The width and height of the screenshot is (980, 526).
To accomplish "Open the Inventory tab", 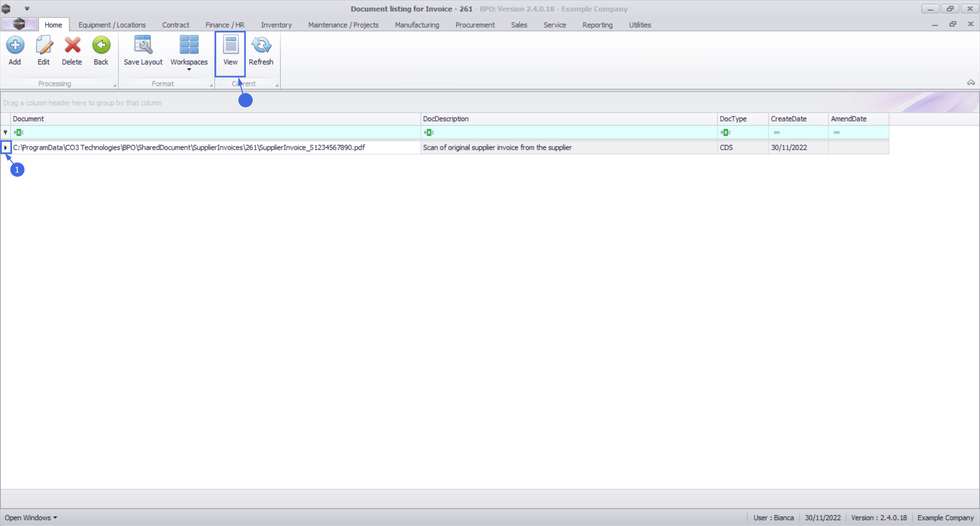I will (x=276, y=25).
